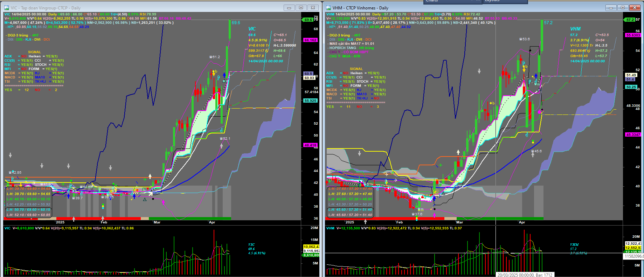Screen dimensions: 644x277
Task: Select the 'VIC - Tap doan Vingroup-CTCP - Daily' title
Action: click(46, 8)
